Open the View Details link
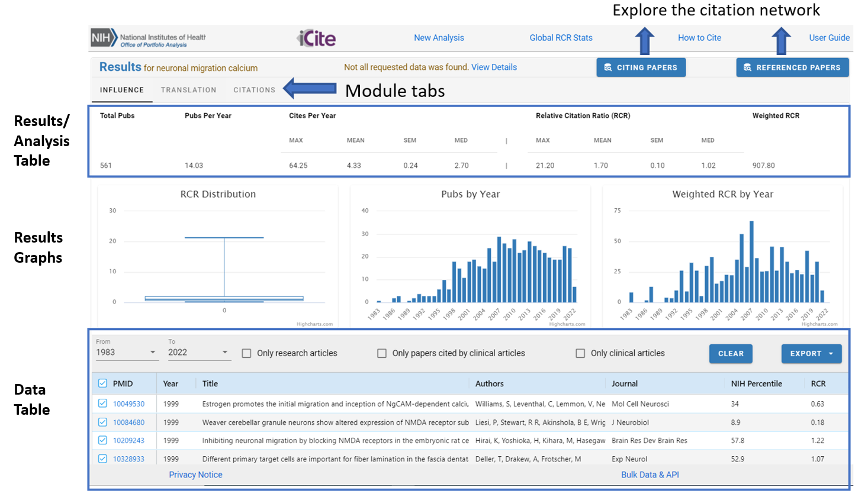This screenshot has height=494, width=868. (494, 67)
